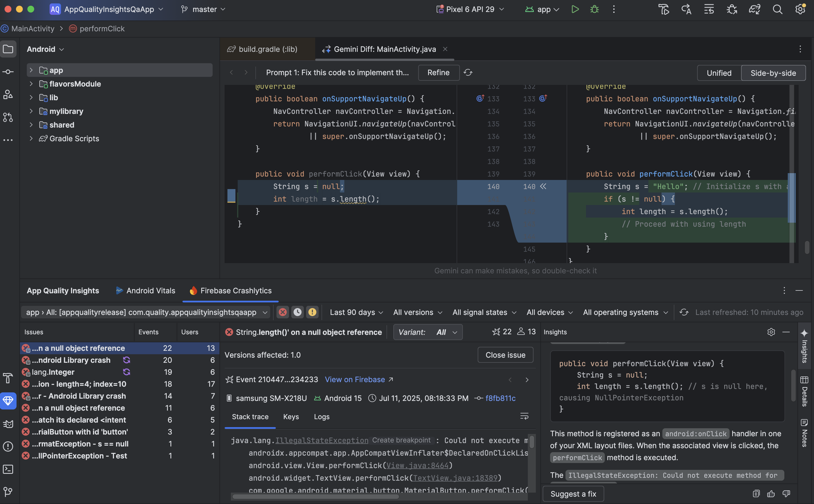Sync project with Gradle files (elephant icon)
The height and width of the screenshot is (504, 814).
click(755, 9)
